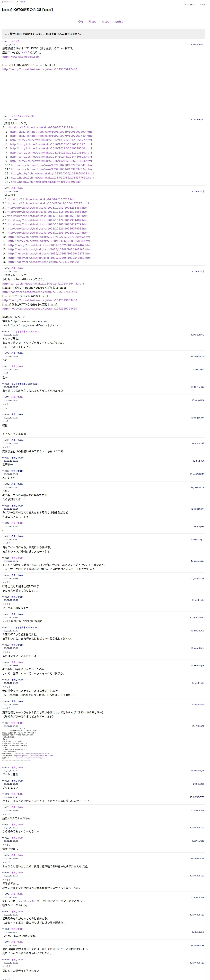Follow the >>14 anchor in post 0020
This screenshot has height=980, width=210.
tap(6, 604)
